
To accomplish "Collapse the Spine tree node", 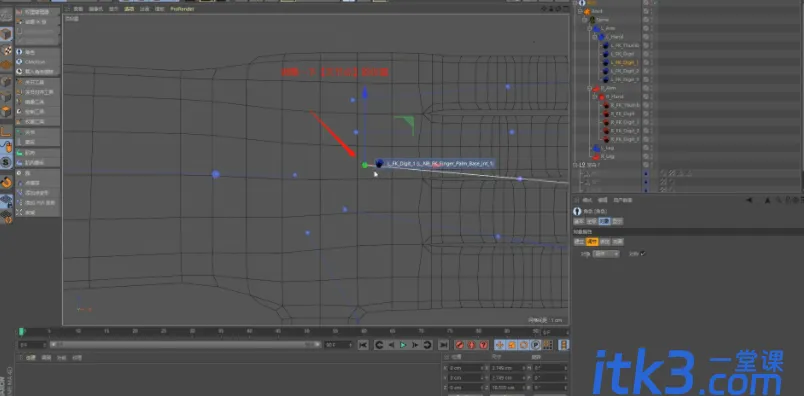I will (x=585, y=19).
